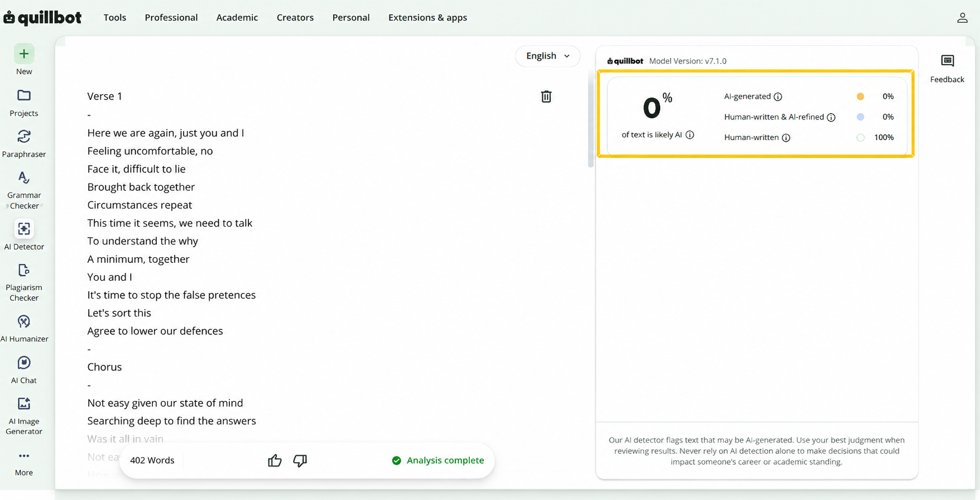Click the Human-written white color dot
Viewport: 980px width, 500px height.
[x=861, y=138]
